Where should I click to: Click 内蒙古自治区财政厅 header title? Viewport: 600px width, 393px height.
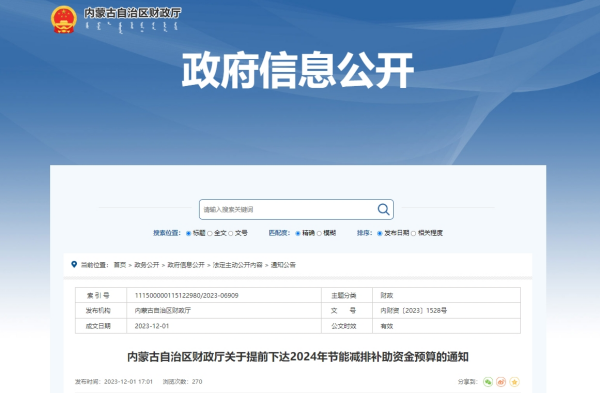[132, 13]
